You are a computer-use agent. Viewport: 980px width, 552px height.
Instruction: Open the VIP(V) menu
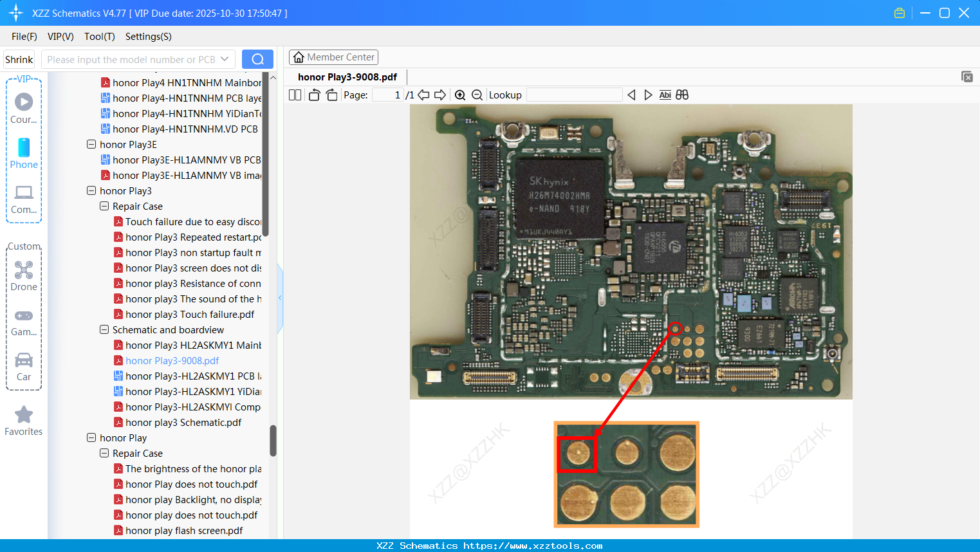60,37
